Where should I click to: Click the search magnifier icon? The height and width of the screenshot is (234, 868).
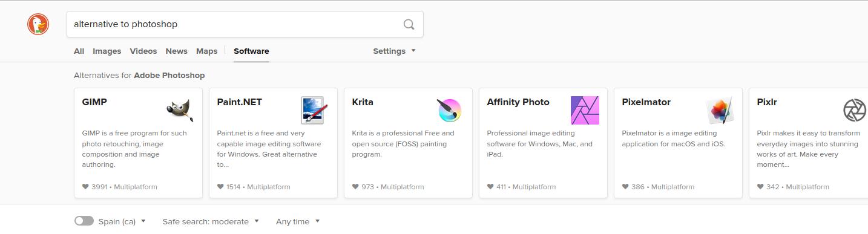click(409, 24)
